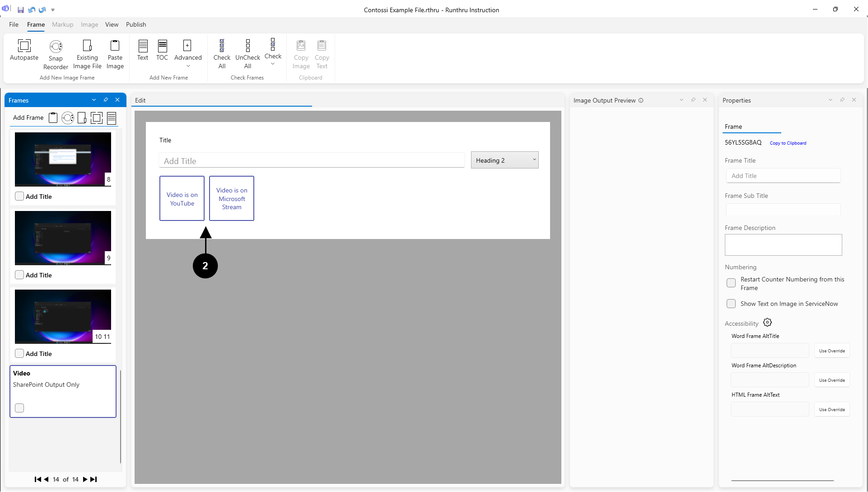Add frame from Existing Image File
The width and height of the screenshot is (868, 492).
point(87,46)
